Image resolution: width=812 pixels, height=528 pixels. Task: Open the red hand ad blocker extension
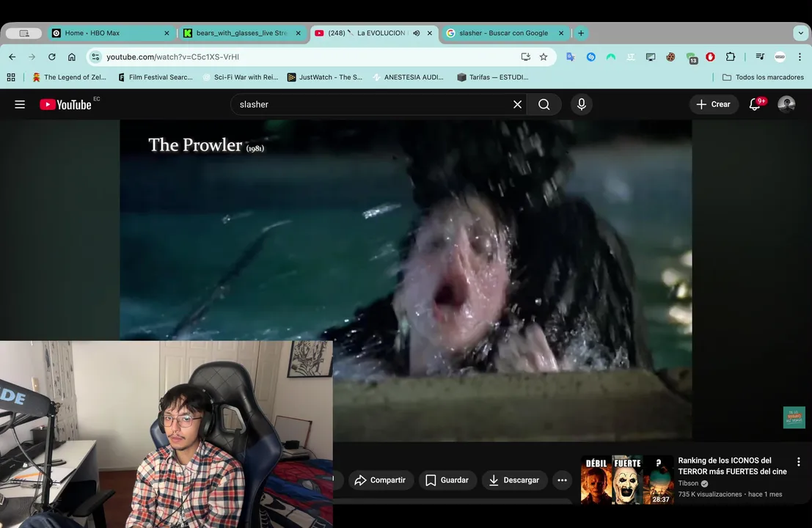pyautogui.click(x=711, y=57)
